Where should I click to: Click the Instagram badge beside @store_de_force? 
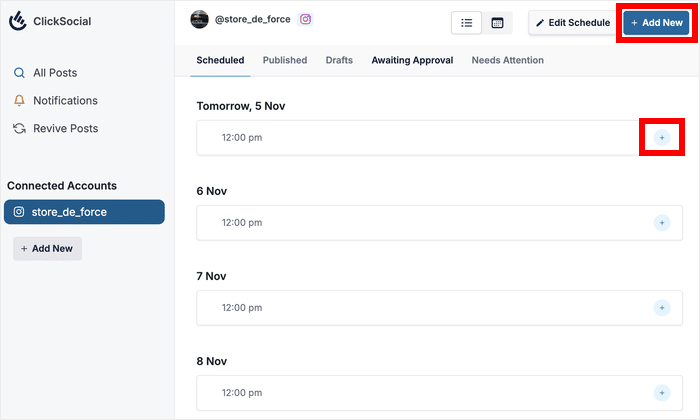pyautogui.click(x=306, y=19)
